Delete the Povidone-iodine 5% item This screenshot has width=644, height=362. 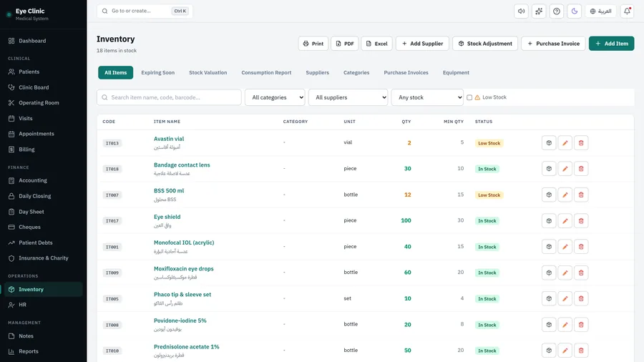coord(581,325)
